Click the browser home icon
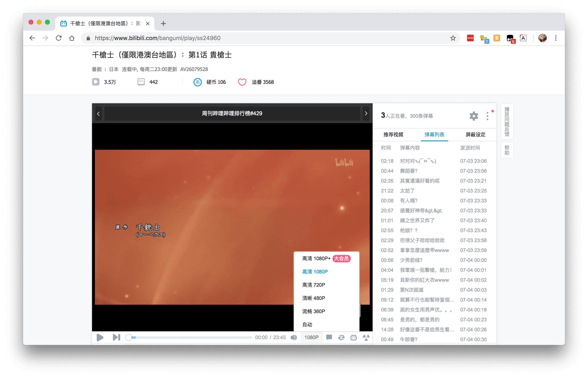 pyautogui.click(x=72, y=38)
